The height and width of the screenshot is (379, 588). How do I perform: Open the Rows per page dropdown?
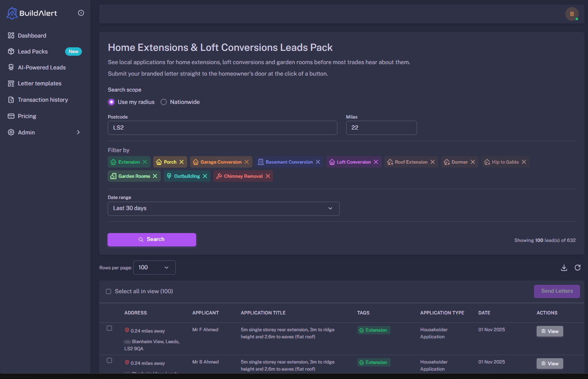(154, 268)
